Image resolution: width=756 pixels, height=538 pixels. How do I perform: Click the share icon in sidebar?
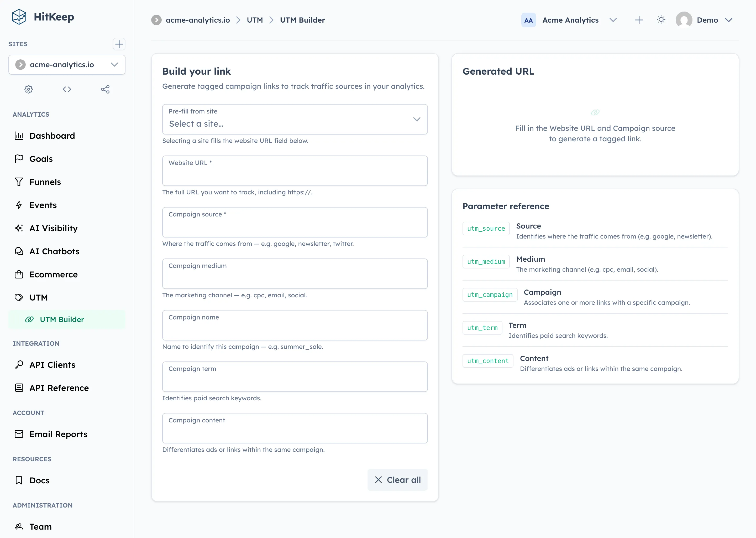(105, 89)
